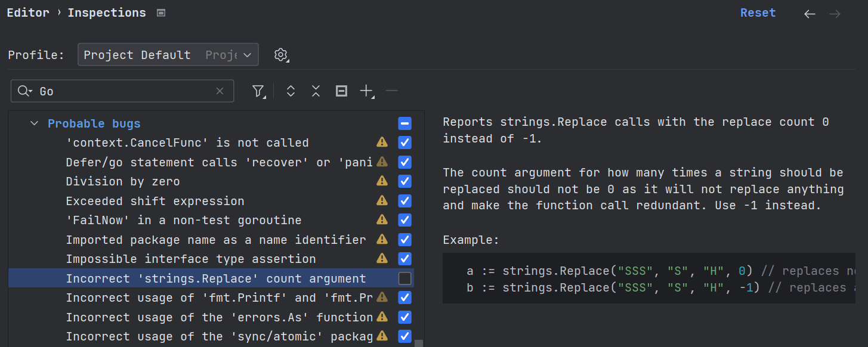Click the Expand All tree icon
The image size is (868, 347).
pyautogui.click(x=291, y=91)
